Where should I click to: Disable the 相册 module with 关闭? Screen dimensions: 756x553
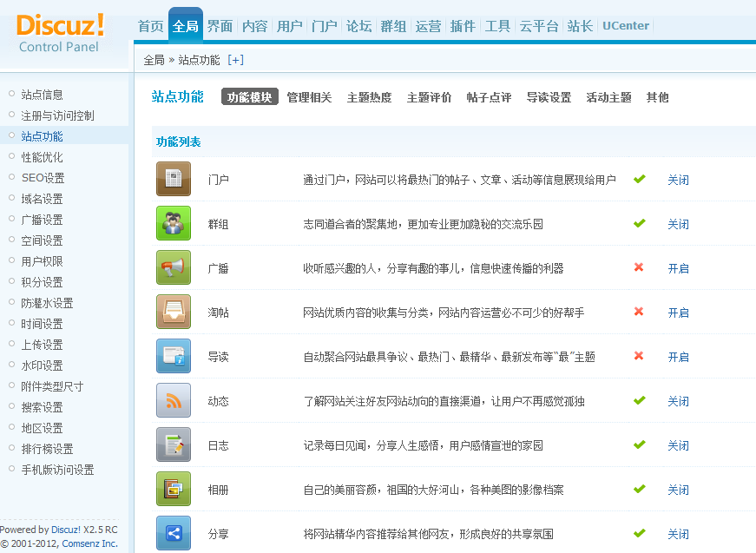(x=679, y=490)
